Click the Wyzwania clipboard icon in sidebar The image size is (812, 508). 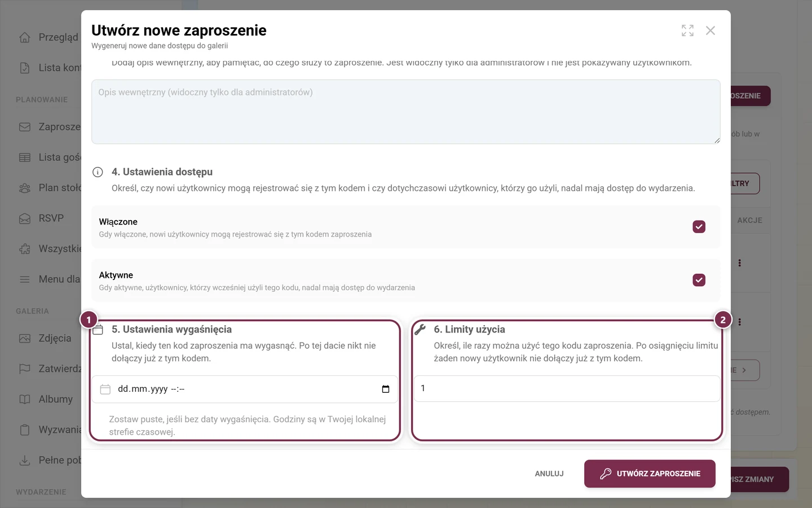coord(25,430)
